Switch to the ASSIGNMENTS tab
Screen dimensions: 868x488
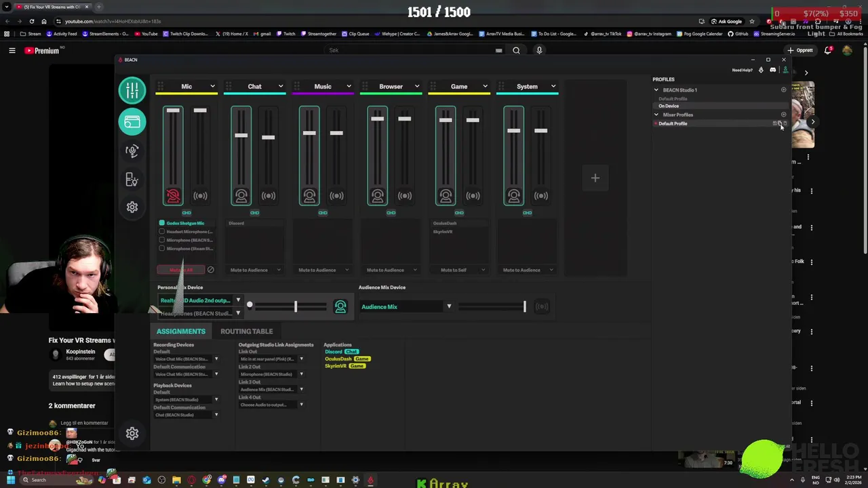click(181, 331)
